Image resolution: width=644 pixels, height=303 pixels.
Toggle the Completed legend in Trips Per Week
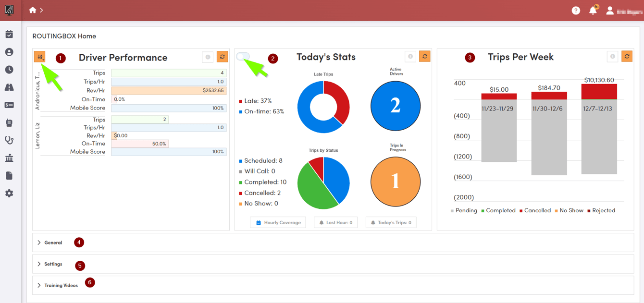(x=498, y=210)
